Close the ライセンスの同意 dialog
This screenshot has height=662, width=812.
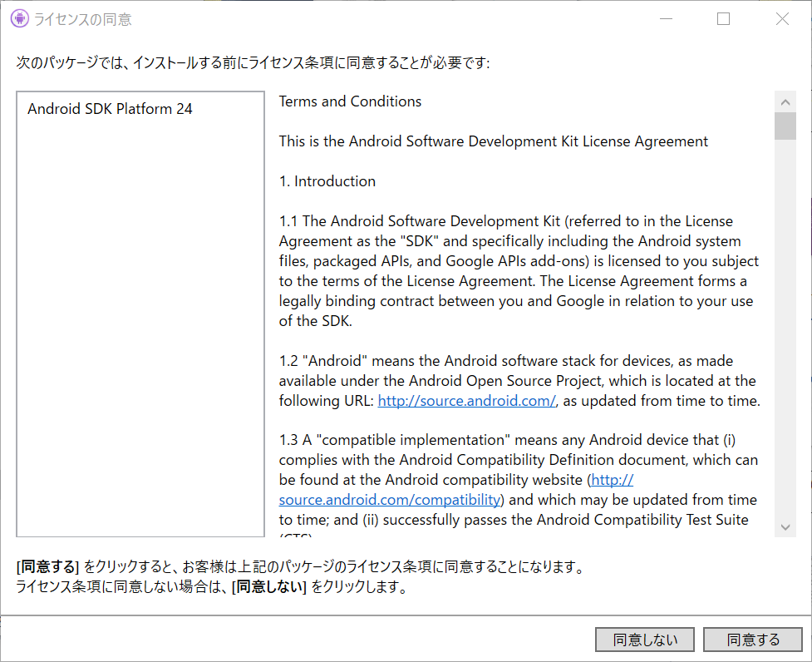(782, 19)
